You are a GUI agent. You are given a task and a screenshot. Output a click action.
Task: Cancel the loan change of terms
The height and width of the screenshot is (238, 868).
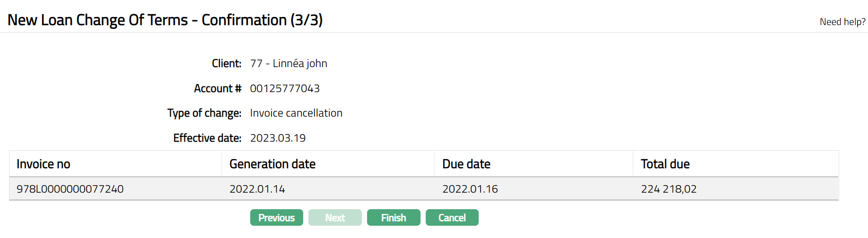[452, 218]
